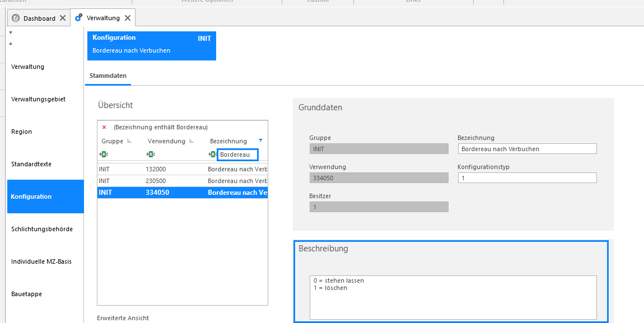
Task: Click the blue Konfiguration INIT header card
Action: 152,45
